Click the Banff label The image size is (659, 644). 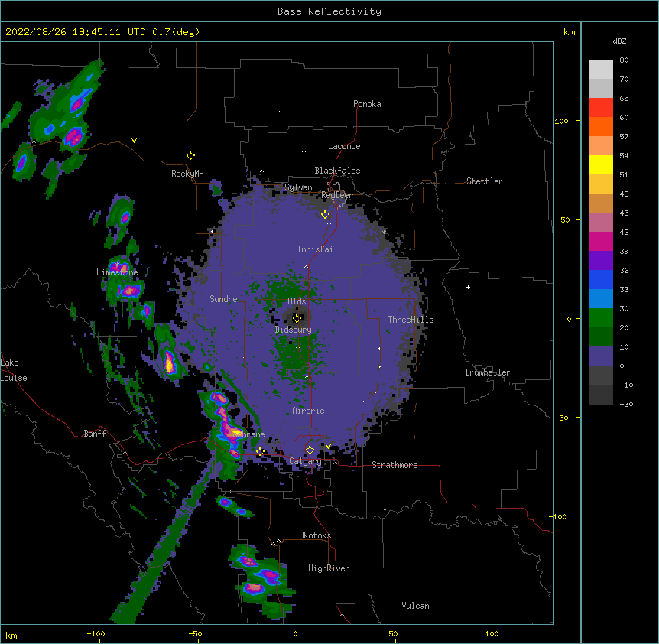95,434
